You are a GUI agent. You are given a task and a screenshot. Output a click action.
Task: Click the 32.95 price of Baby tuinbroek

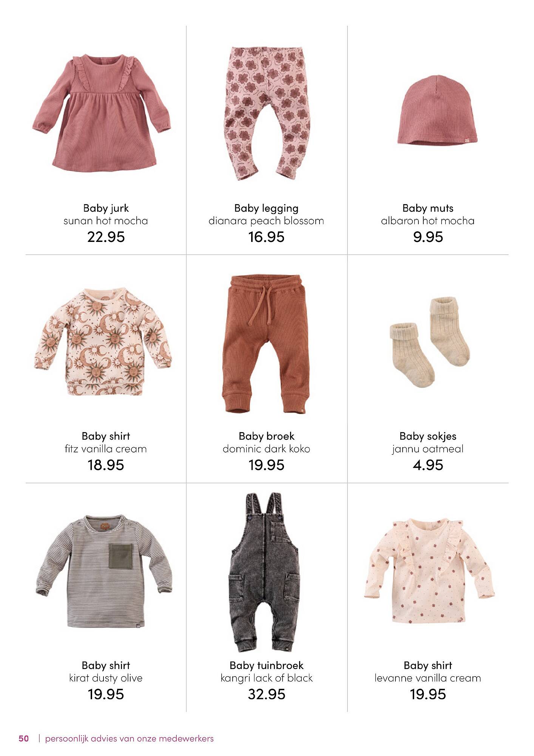tap(266, 694)
